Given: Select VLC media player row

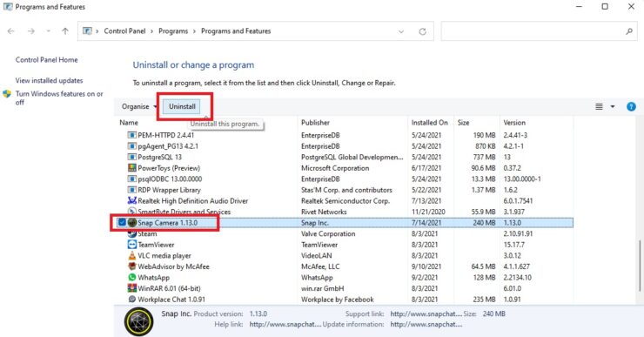Looking at the screenshot, I should pyautogui.click(x=344, y=255).
